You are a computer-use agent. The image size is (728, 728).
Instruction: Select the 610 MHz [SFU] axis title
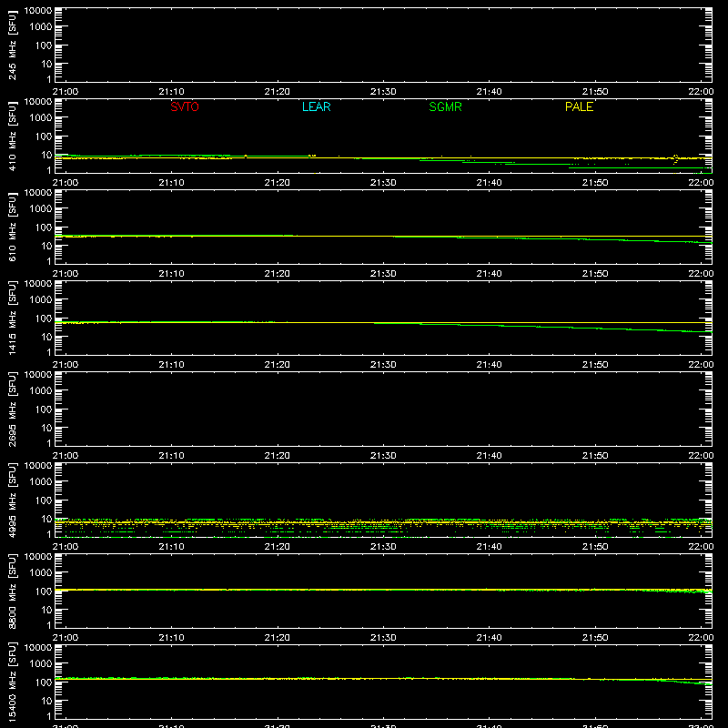tap(12, 227)
